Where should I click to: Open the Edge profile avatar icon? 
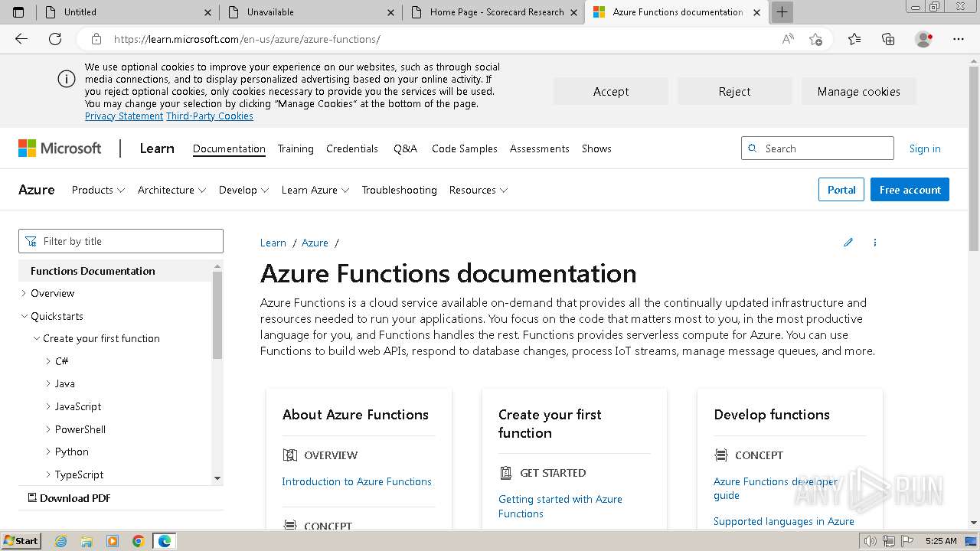(x=924, y=39)
